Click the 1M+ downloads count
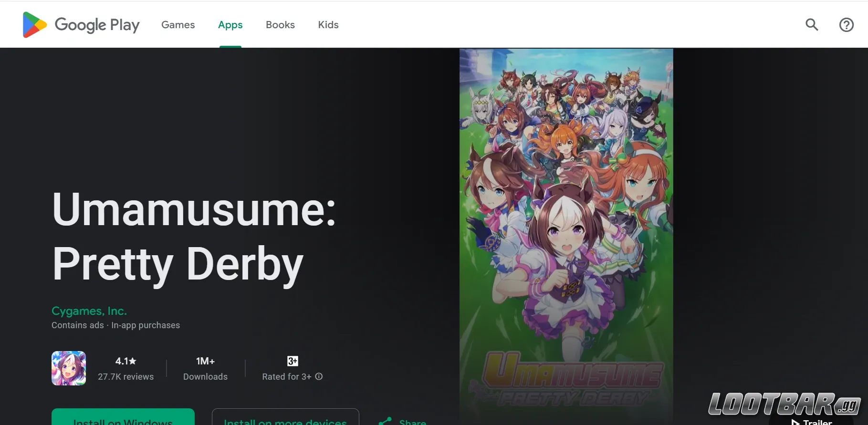 tap(206, 361)
